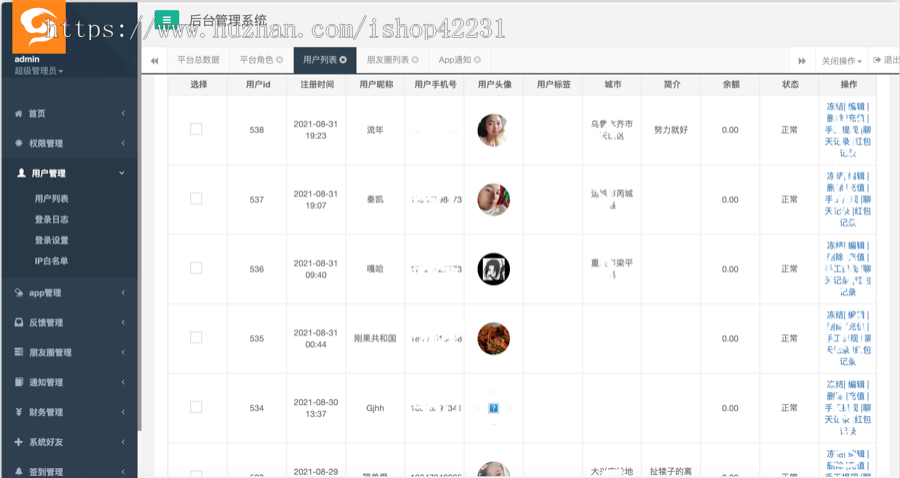Close the 朋友圈列表 tab
This screenshot has height=478, width=900.
[415, 60]
